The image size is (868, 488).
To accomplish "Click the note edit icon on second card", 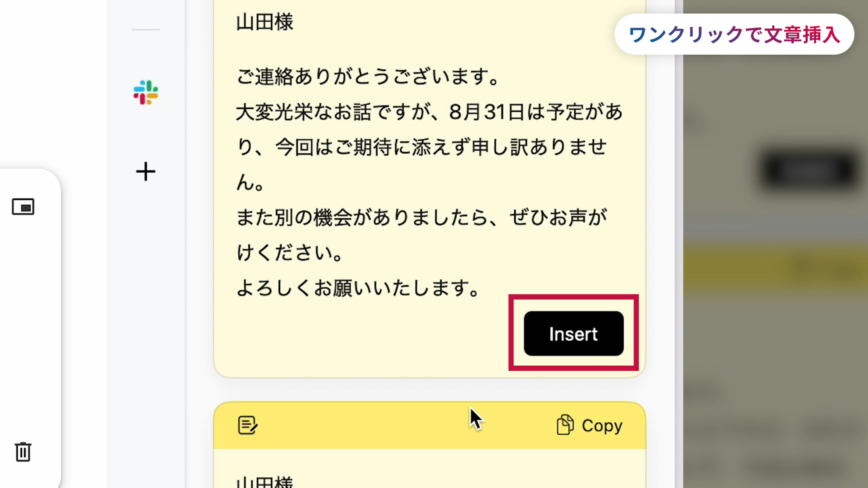I will [x=248, y=425].
